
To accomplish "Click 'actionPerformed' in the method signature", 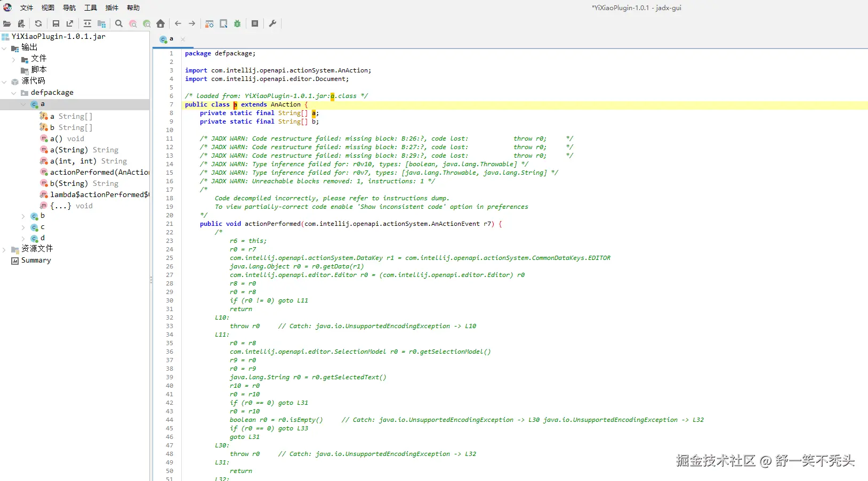I will (273, 224).
